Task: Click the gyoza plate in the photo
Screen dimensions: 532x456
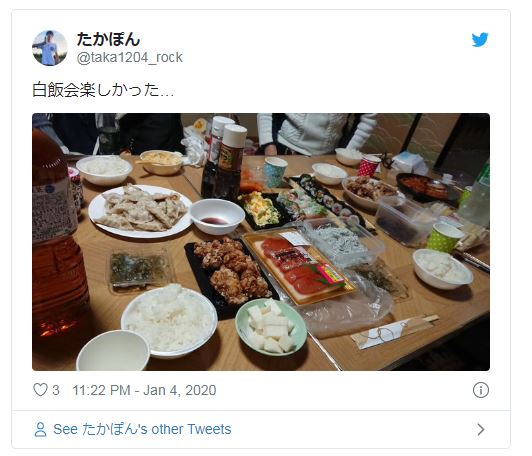Action: (x=140, y=211)
